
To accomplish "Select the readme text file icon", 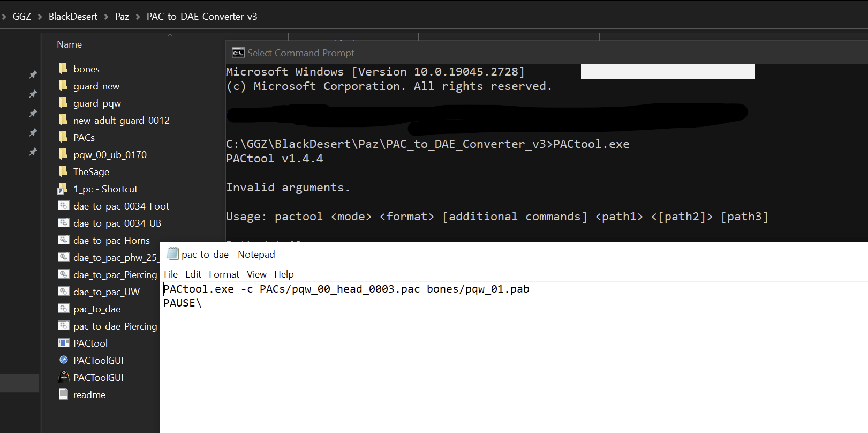I will (x=64, y=394).
